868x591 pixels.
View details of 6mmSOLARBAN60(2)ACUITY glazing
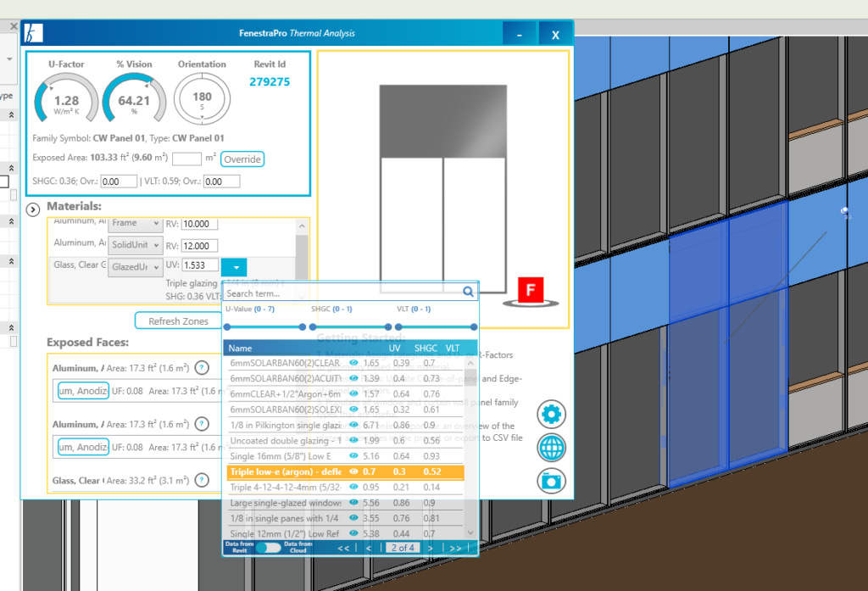tap(353, 378)
